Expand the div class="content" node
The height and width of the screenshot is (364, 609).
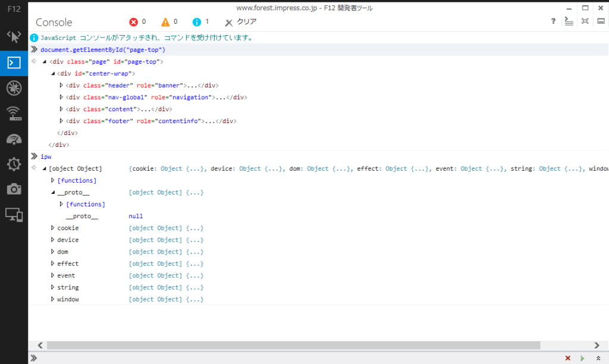click(x=61, y=109)
